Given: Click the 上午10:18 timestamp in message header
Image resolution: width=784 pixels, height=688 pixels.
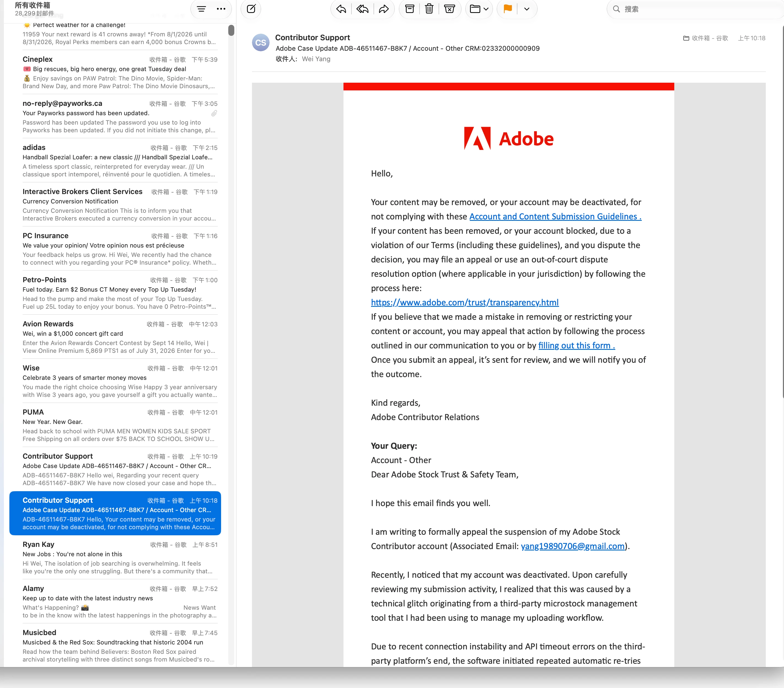Looking at the screenshot, I should [x=751, y=38].
